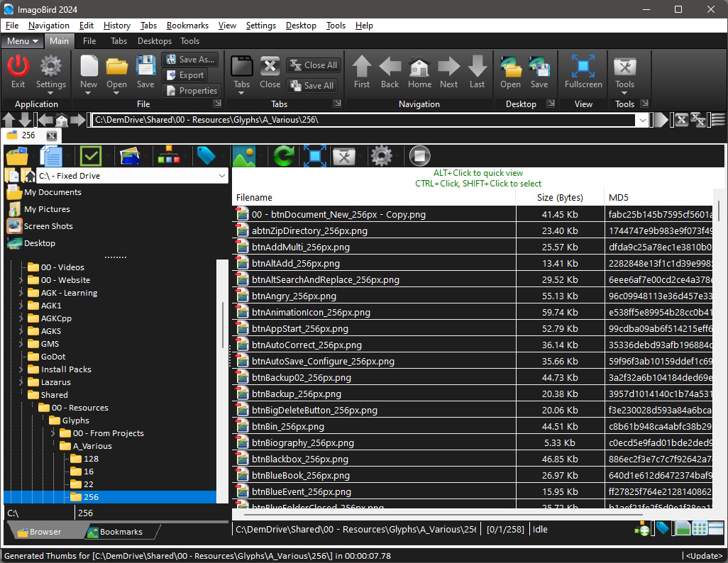The image size is (728, 563).
Task: Click the address path input field
Action: (364, 121)
